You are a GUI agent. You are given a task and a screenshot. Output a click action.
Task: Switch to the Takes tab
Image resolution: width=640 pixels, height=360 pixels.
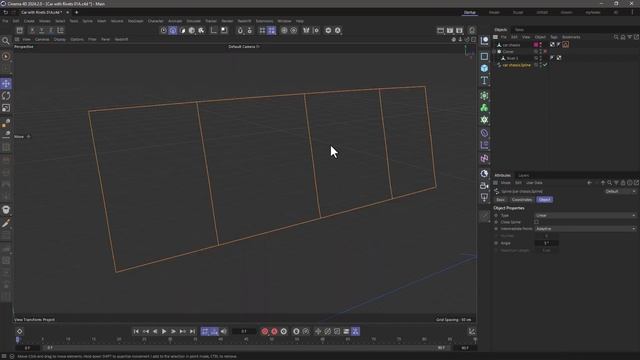(x=519, y=30)
